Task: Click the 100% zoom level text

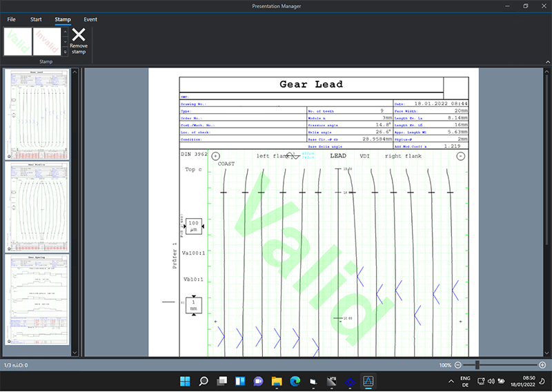Action: tap(445, 365)
